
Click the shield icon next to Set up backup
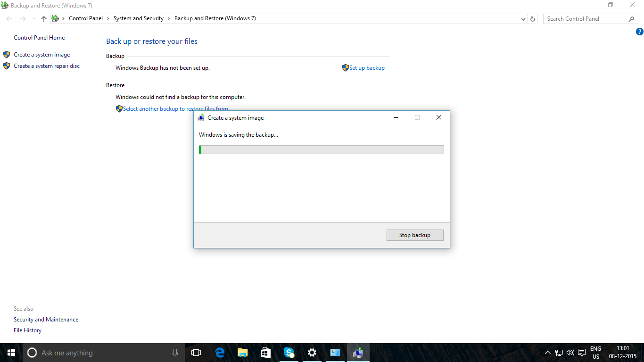pyautogui.click(x=346, y=68)
